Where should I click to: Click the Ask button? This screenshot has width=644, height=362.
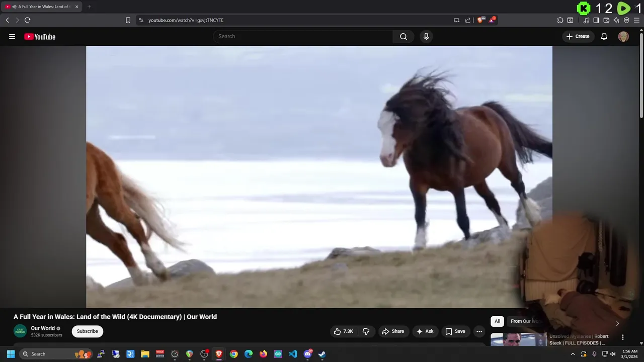tap(425, 331)
